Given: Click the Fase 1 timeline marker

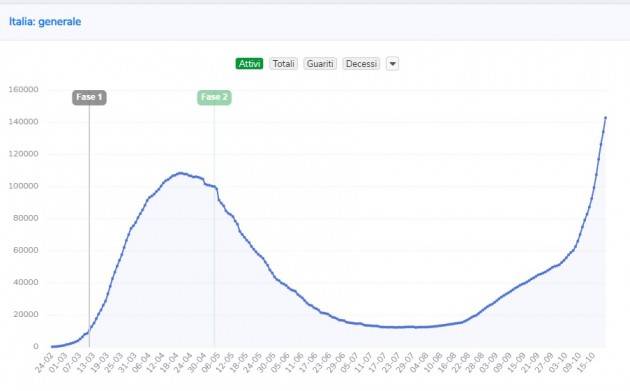Looking at the screenshot, I should pyautogui.click(x=89, y=97).
